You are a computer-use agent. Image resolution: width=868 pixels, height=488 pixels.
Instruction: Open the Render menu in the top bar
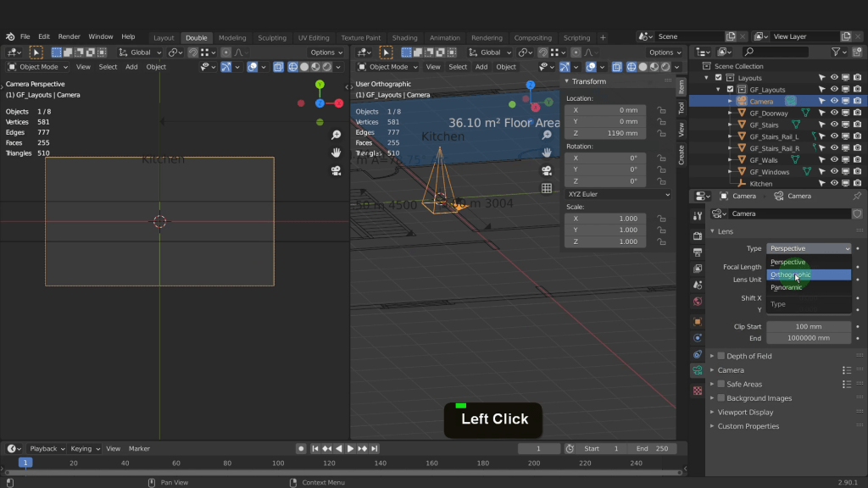70,37
